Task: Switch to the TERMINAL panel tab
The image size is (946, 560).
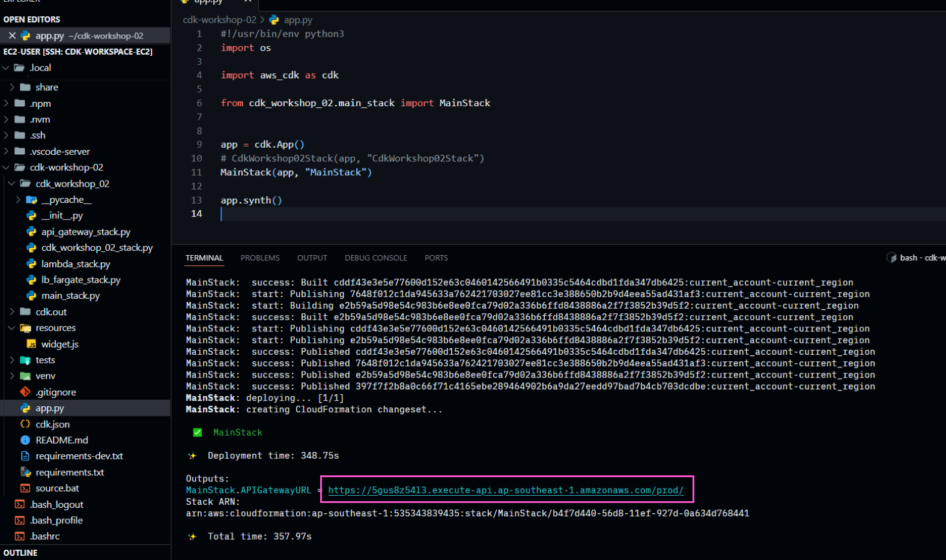Action: click(204, 258)
